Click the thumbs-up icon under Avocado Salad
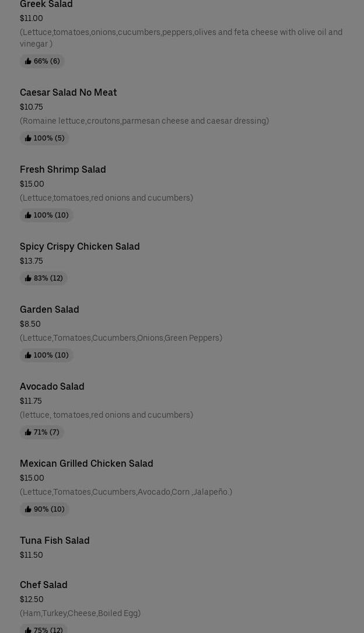Viewport: 364px width, 633px height. (28, 432)
